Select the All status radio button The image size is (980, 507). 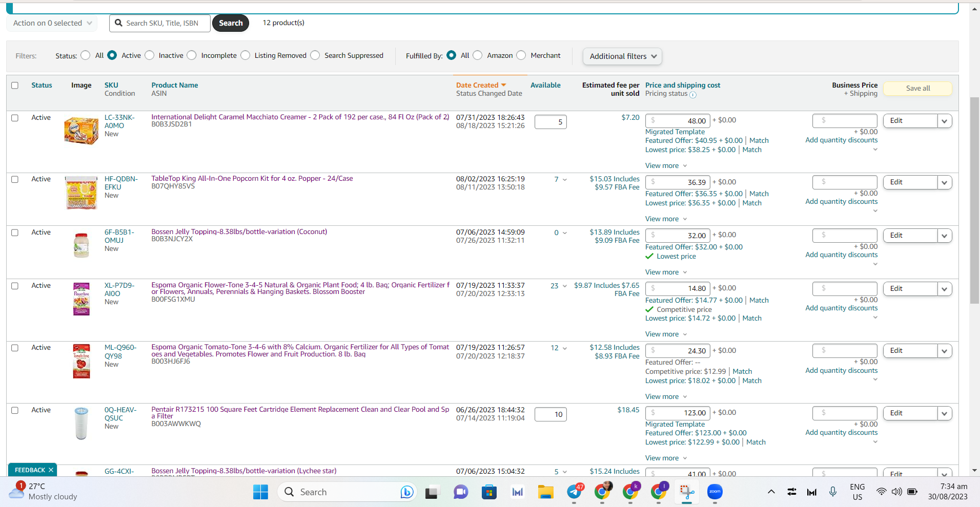point(86,55)
